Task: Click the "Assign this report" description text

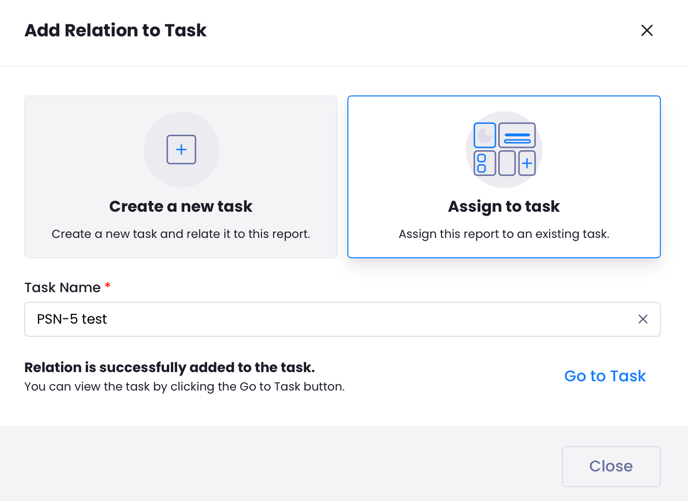Action: coord(504,234)
